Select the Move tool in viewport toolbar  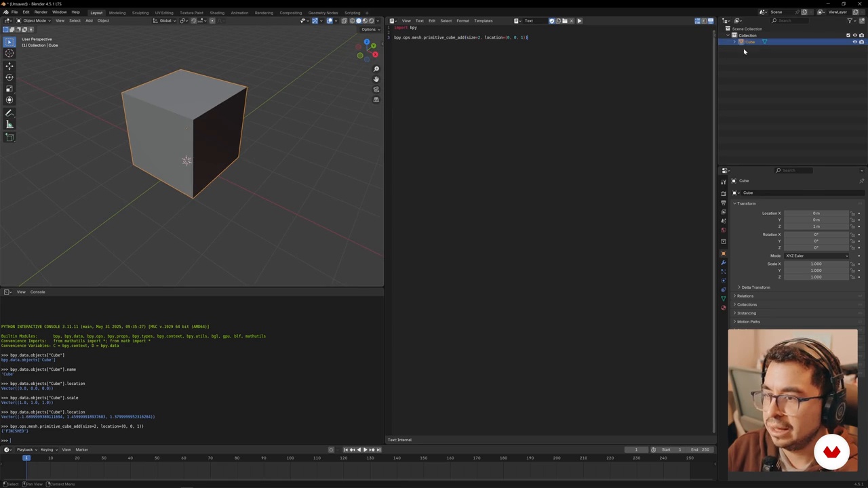pos(9,66)
